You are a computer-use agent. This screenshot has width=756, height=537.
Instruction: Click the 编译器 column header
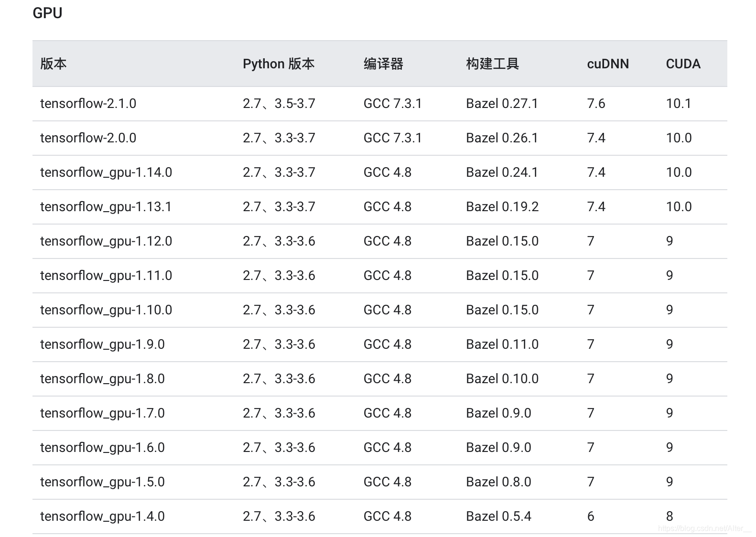383,64
